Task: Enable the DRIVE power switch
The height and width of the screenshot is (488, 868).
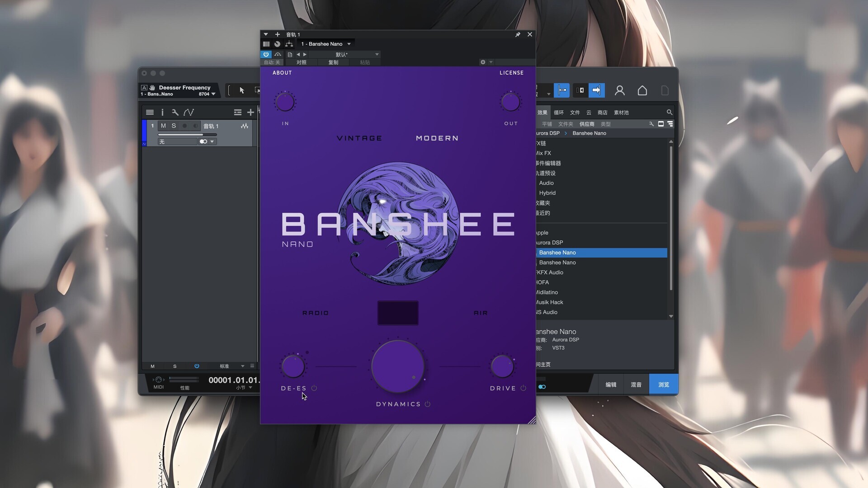Action: tap(524, 388)
